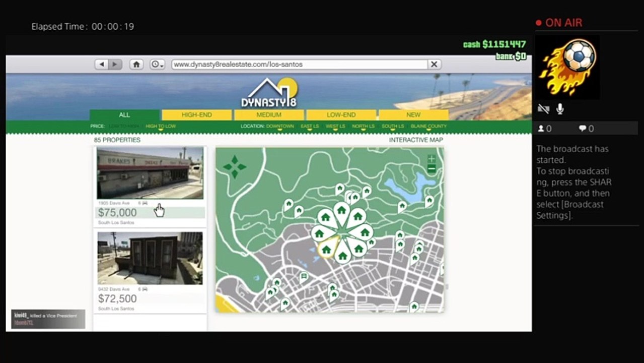Go back with the browser back arrow

(102, 65)
